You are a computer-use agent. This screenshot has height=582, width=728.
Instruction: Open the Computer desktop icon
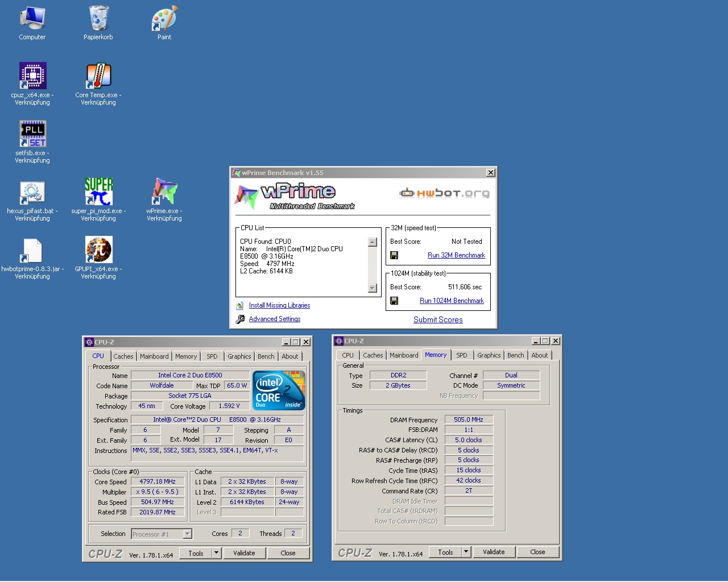[x=32, y=18]
